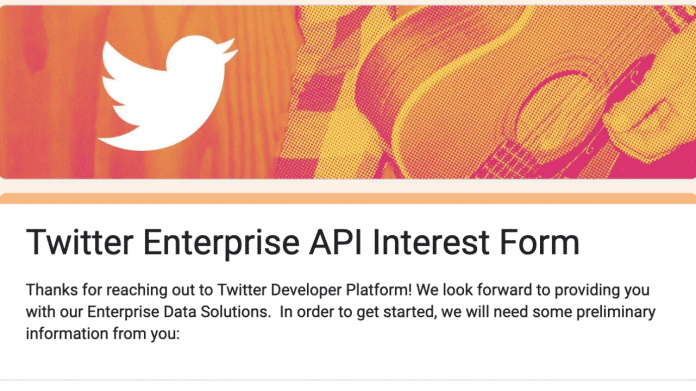Screen dimensions: 696x391
Task: Click the "information from you:" text line
Action: [x=103, y=333]
